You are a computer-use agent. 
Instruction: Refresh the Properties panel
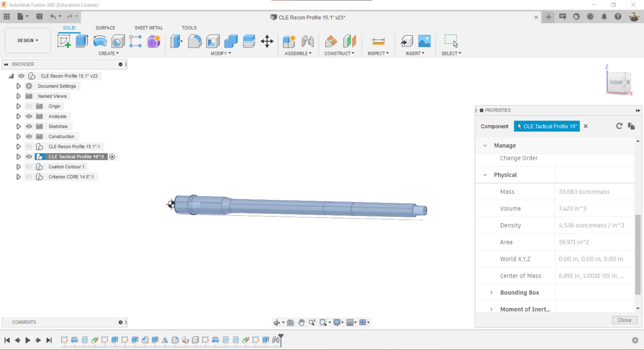tap(619, 126)
